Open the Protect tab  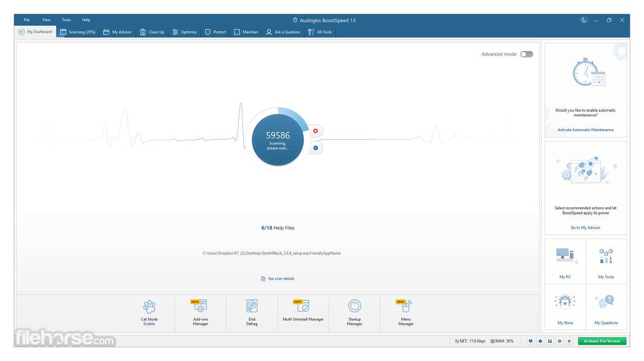tap(215, 32)
